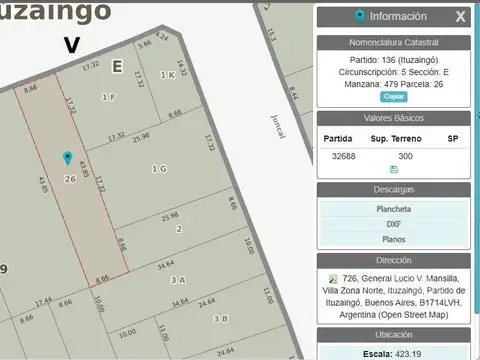Click the 14.32 dimension beside parcel 1 K
480x360 pixels.
(182, 68)
